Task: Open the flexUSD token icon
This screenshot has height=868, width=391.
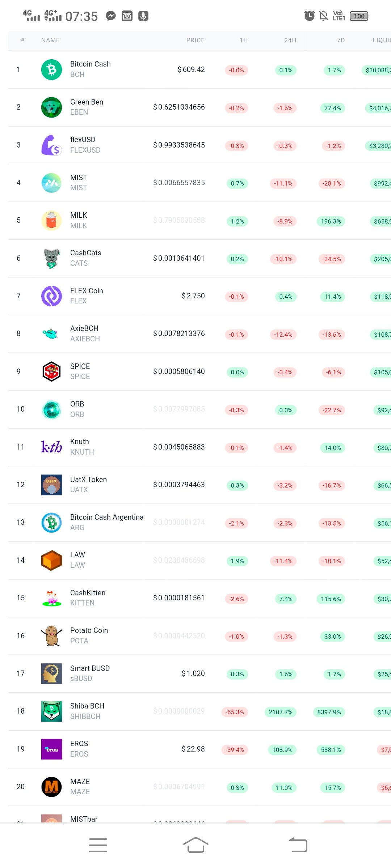Action: point(51,145)
